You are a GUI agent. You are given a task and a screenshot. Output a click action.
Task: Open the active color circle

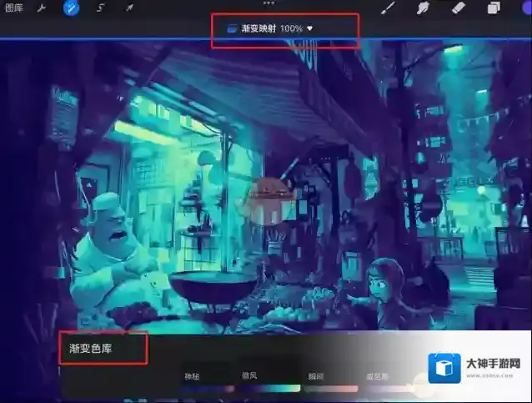point(527,8)
